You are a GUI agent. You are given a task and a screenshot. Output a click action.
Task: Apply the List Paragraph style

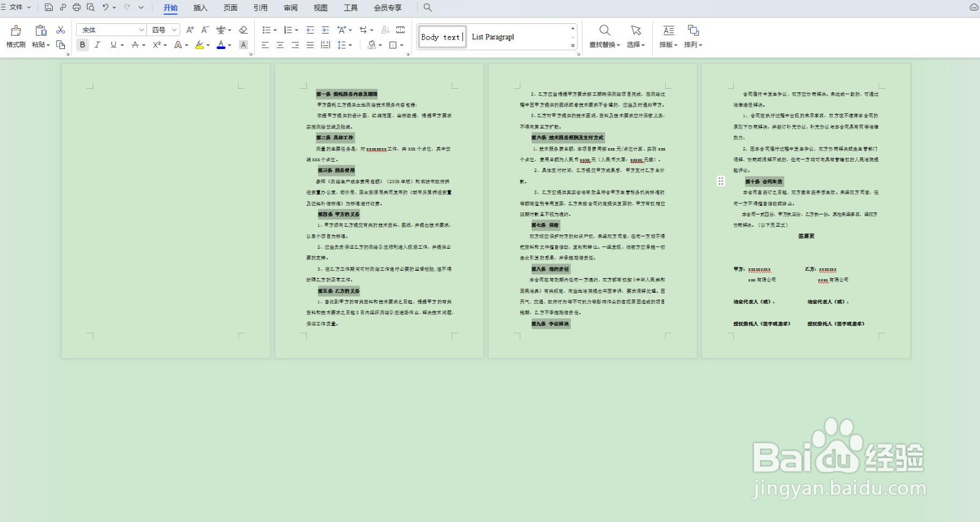pos(493,37)
